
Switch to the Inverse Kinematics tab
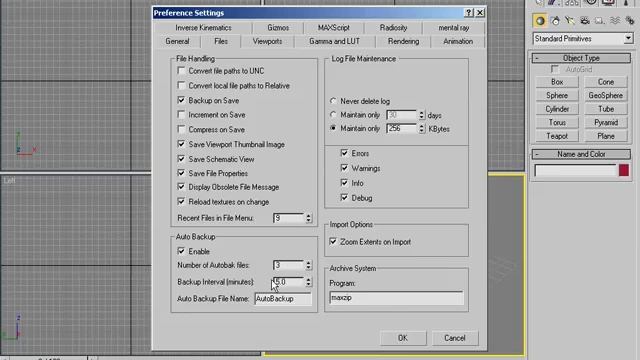click(203, 28)
